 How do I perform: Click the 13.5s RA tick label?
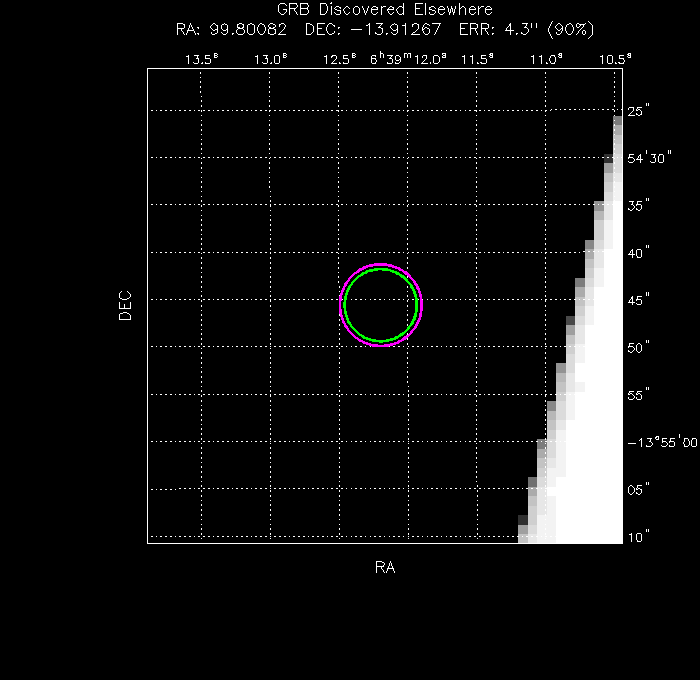(202, 59)
